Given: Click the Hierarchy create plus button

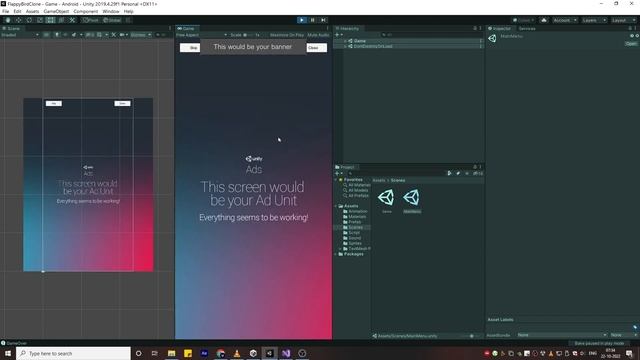Looking at the screenshot, I should coord(338,35).
